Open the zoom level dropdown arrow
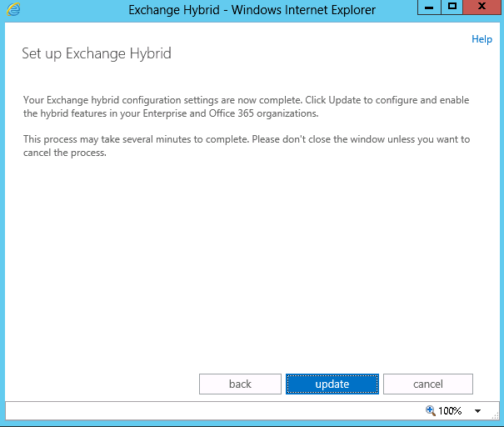The width and height of the screenshot is (504, 427). (x=477, y=411)
